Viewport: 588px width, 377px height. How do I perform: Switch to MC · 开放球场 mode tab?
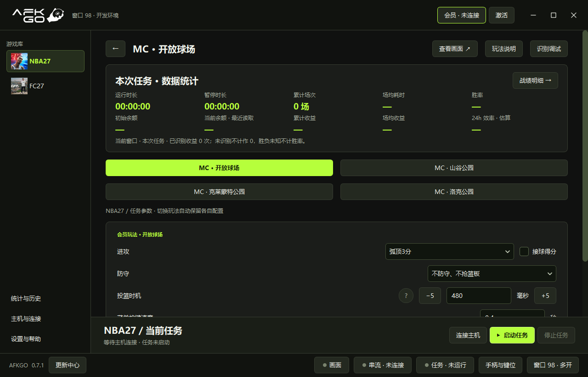coord(219,168)
